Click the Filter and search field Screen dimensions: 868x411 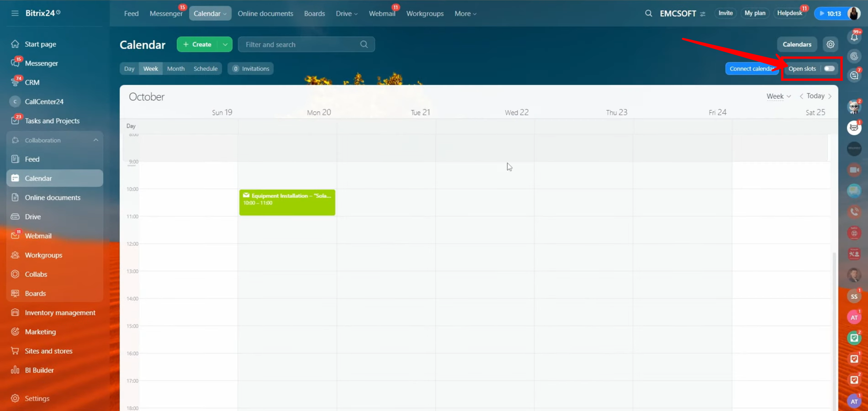(302, 44)
